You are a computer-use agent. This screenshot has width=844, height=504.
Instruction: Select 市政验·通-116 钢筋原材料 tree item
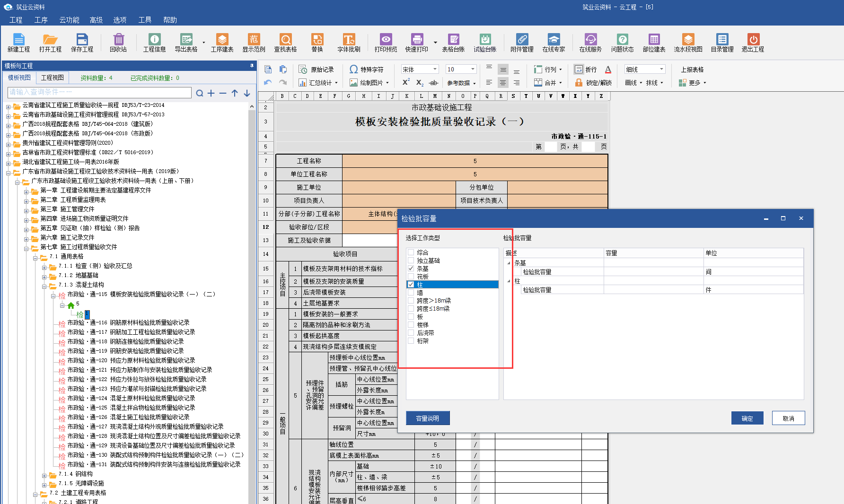(128, 323)
